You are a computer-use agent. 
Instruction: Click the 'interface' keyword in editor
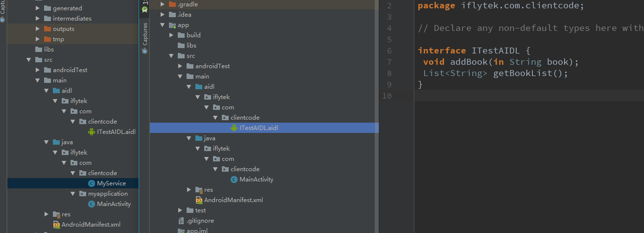coord(442,51)
